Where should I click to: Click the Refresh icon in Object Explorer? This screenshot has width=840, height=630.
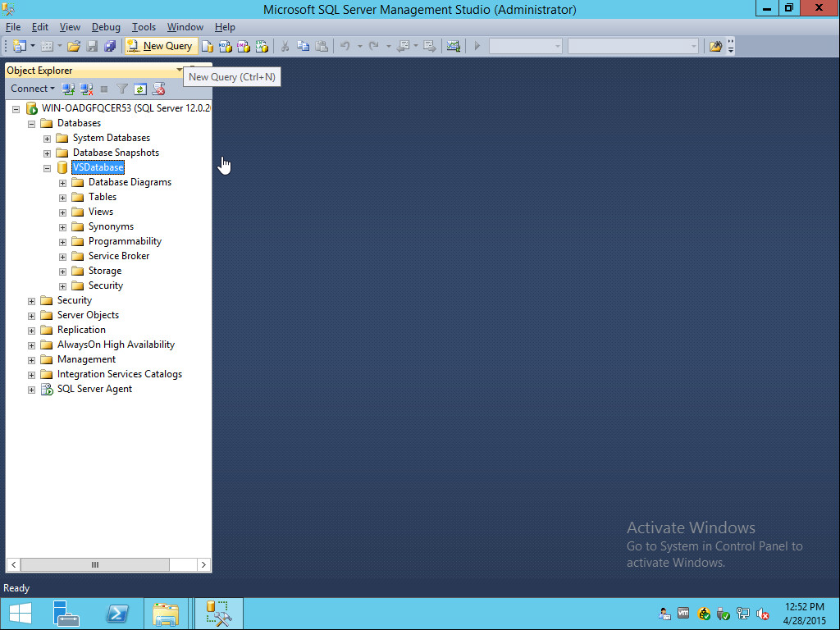140,89
